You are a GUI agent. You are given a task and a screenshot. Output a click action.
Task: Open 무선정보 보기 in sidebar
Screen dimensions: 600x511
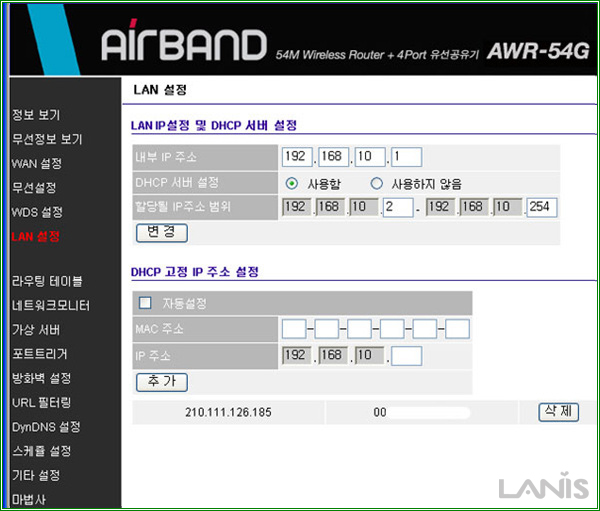tap(47, 139)
